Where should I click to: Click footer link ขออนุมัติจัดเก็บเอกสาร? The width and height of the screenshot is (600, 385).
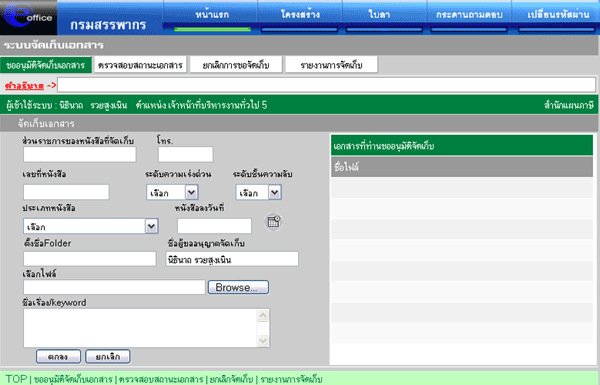[73, 379]
